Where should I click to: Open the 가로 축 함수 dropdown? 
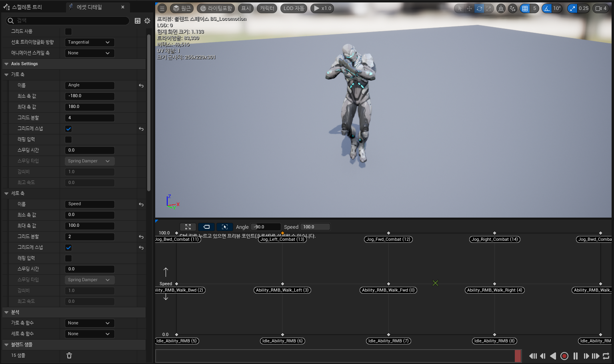click(x=89, y=323)
